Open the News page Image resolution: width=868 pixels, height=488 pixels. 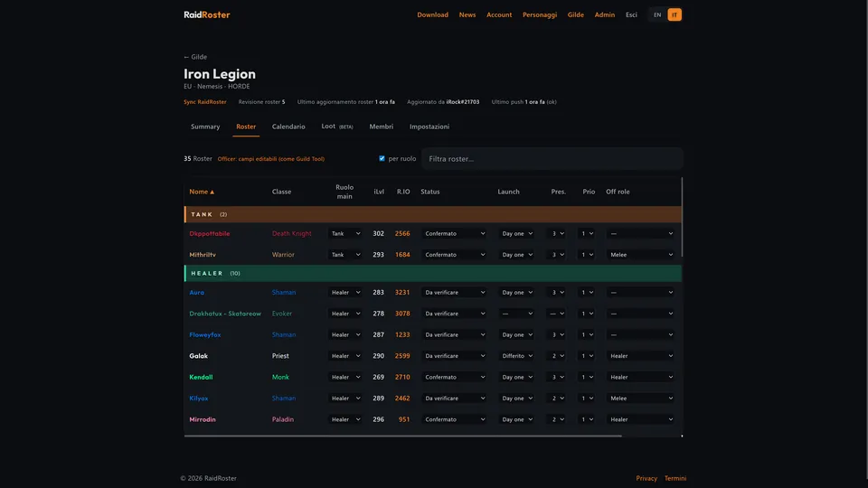click(467, 15)
